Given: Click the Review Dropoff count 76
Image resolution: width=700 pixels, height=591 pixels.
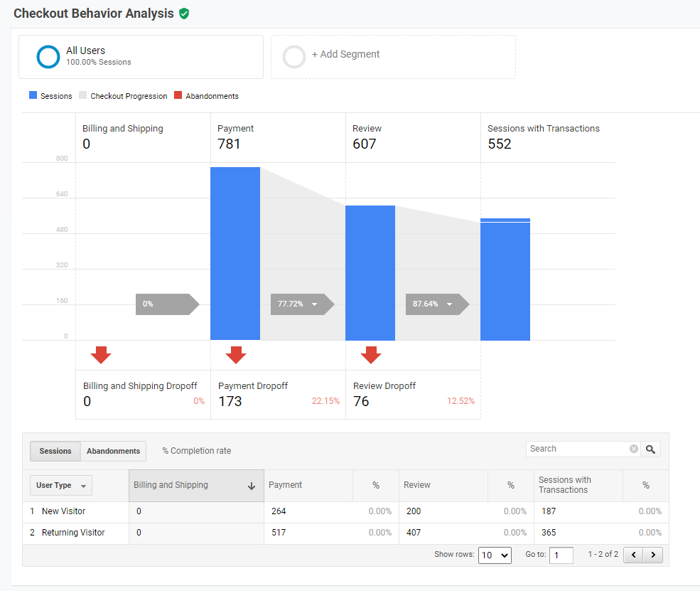Looking at the screenshot, I should coord(361,402).
